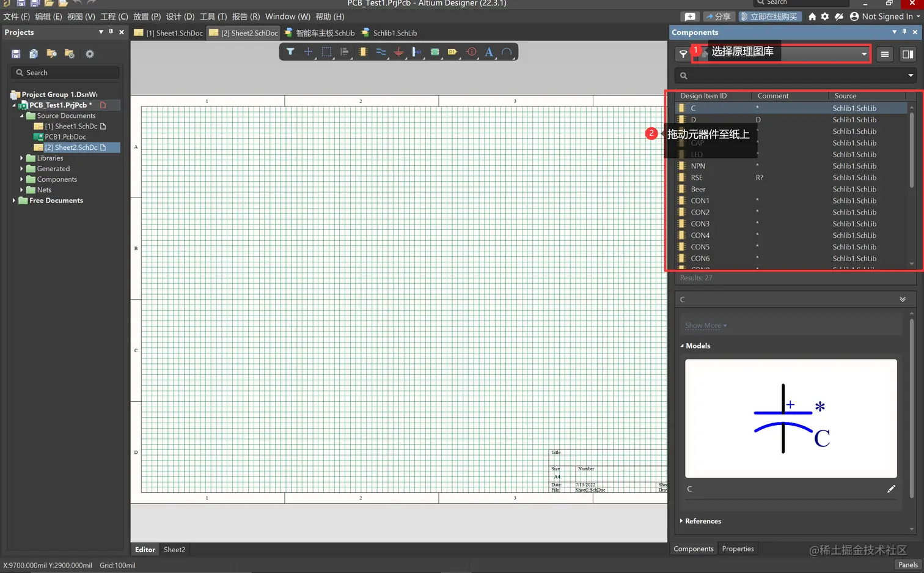Image resolution: width=924 pixels, height=573 pixels.
Task: Place a red directive marker
Action: (x=471, y=52)
